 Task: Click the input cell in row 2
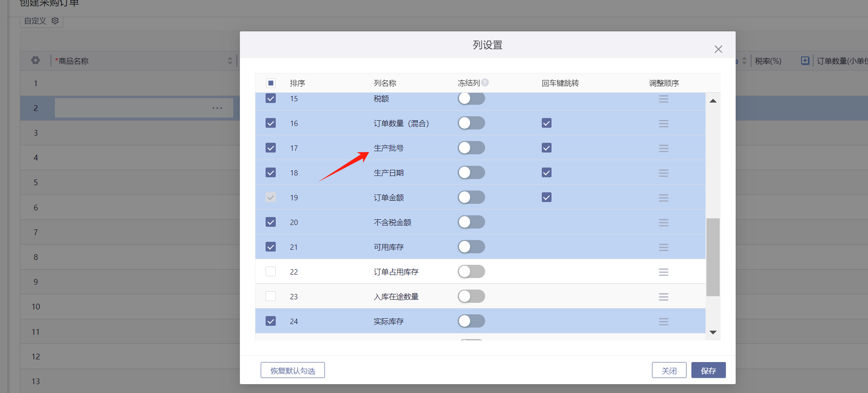(144, 108)
